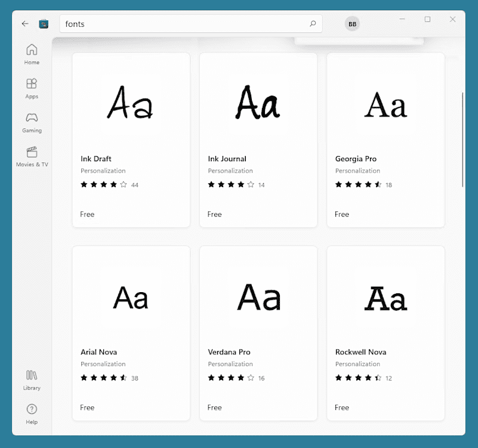Navigate to the Apps section

31,88
